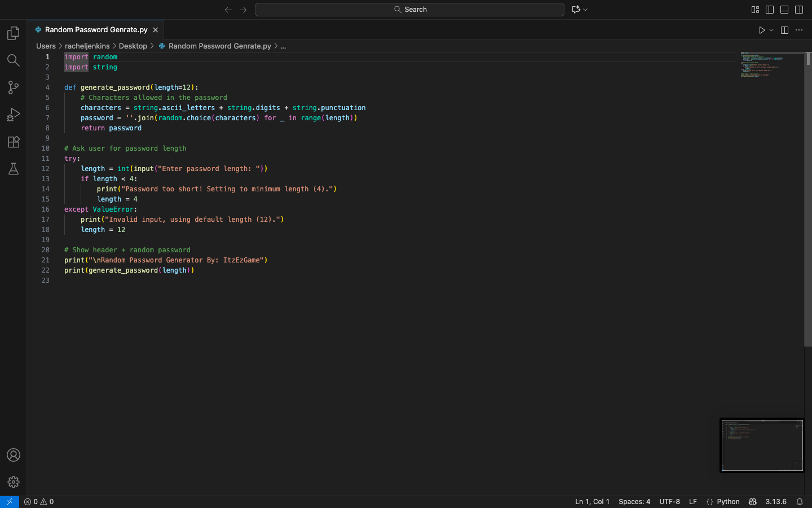812x508 pixels.
Task: Open the Manage gear settings
Action: point(14,482)
